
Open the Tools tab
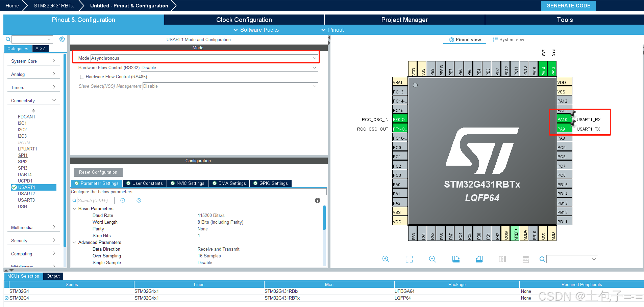[x=565, y=20]
